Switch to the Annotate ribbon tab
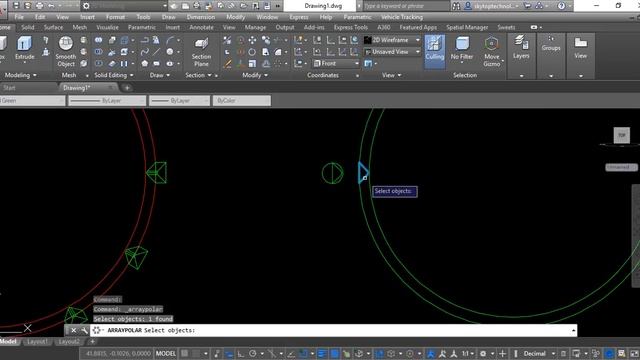Screen dimensions: 640x360 pos(201,27)
